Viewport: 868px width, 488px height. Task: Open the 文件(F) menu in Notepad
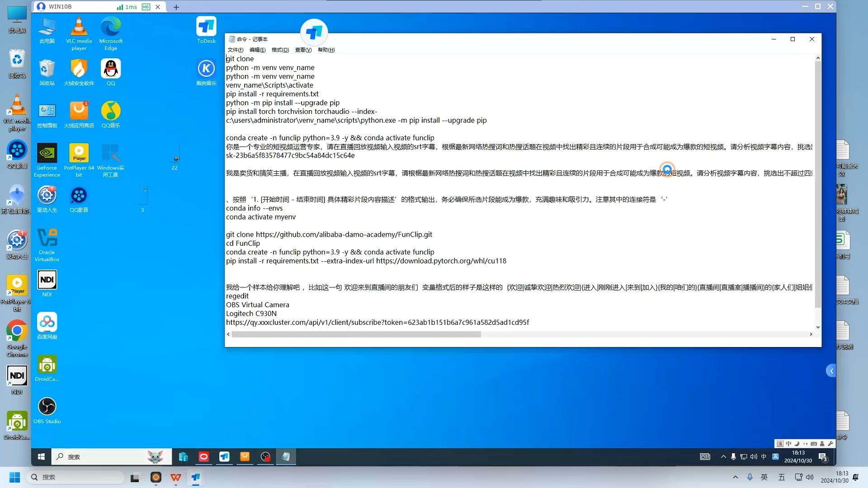click(235, 50)
